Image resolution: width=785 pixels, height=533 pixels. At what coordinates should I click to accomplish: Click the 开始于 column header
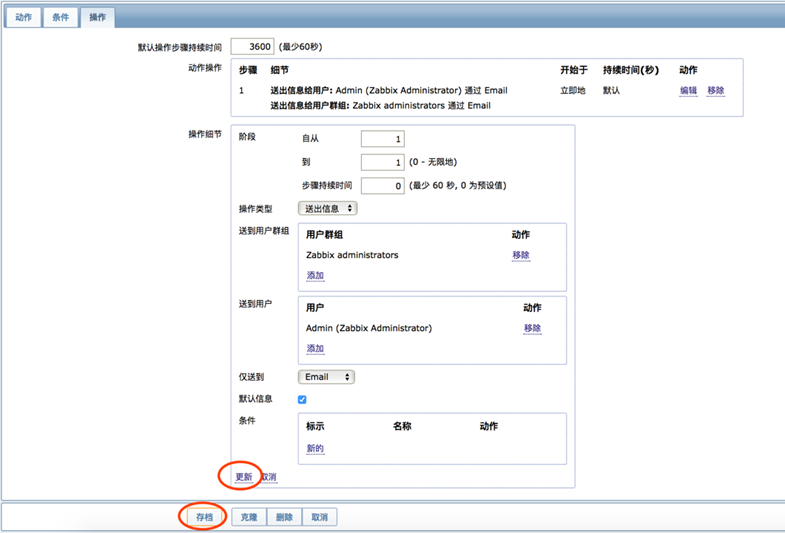click(574, 70)
